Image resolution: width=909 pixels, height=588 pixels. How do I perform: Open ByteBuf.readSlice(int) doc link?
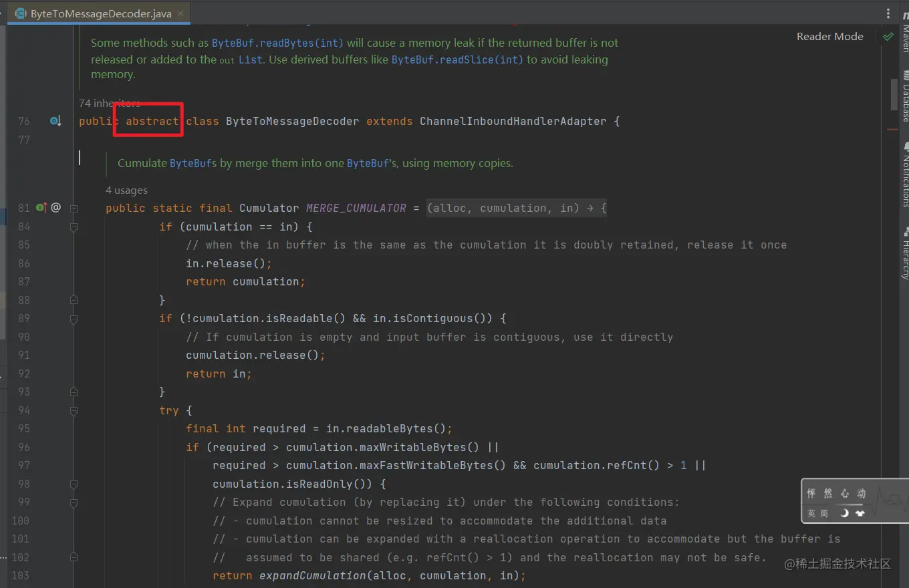pos(457,59)
